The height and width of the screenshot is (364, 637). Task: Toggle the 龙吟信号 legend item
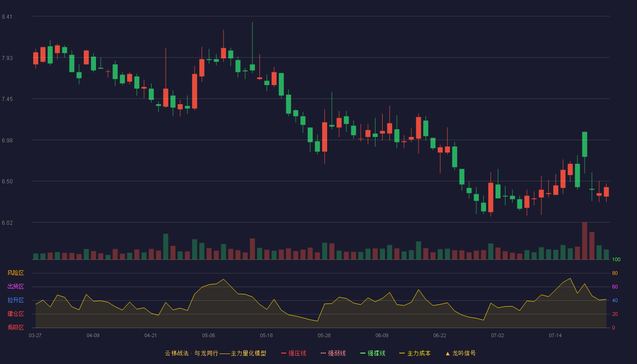[460, 353]
